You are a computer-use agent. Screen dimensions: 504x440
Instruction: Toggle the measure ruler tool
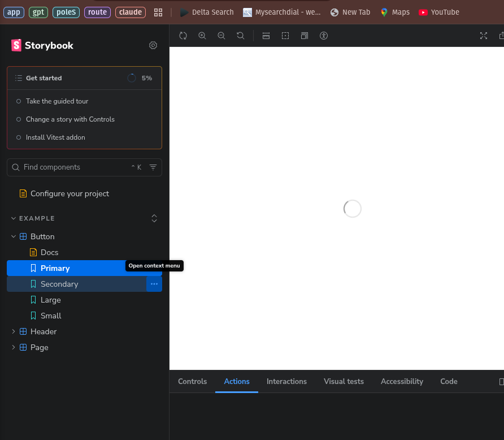tap(266, 36)
